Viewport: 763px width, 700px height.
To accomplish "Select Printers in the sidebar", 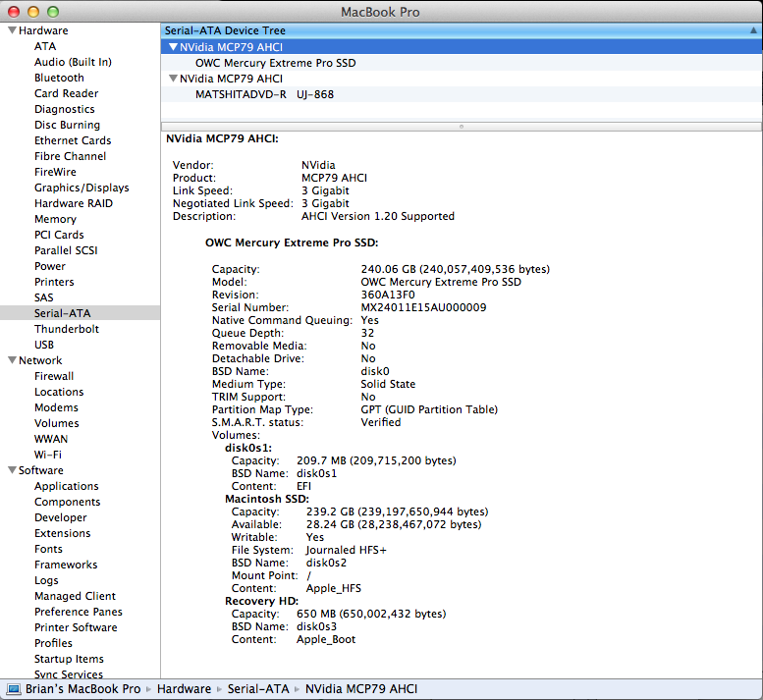I will (x=54, y=282).
